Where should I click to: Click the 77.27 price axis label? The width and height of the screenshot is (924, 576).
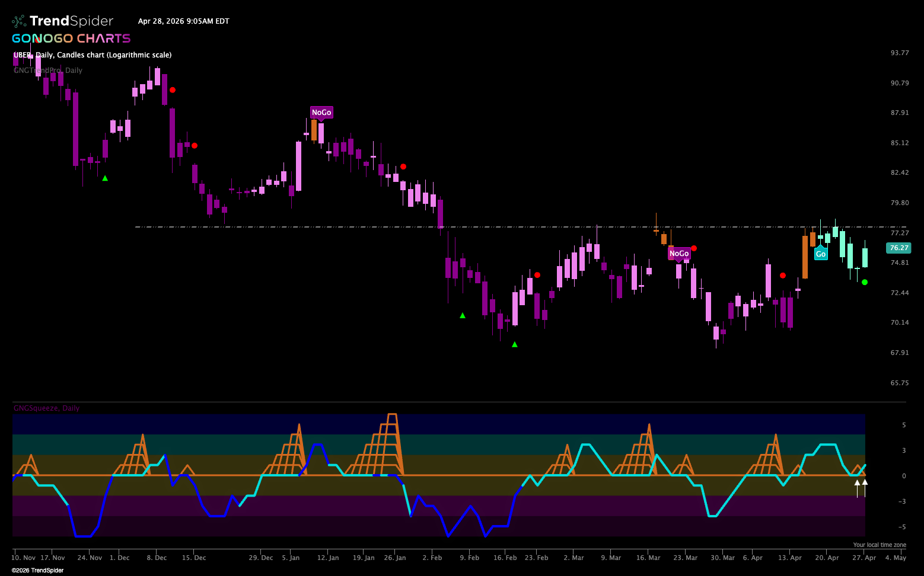click(900, 233)
